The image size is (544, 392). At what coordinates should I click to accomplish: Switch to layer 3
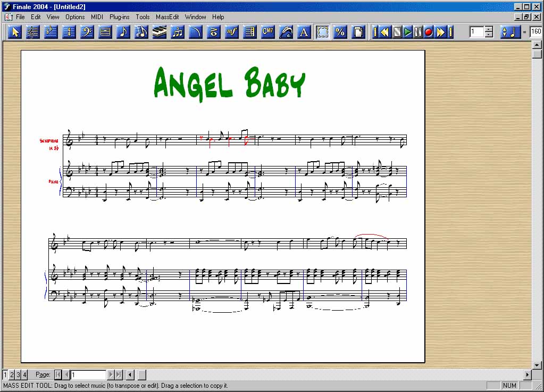click(x=19, y=374)
